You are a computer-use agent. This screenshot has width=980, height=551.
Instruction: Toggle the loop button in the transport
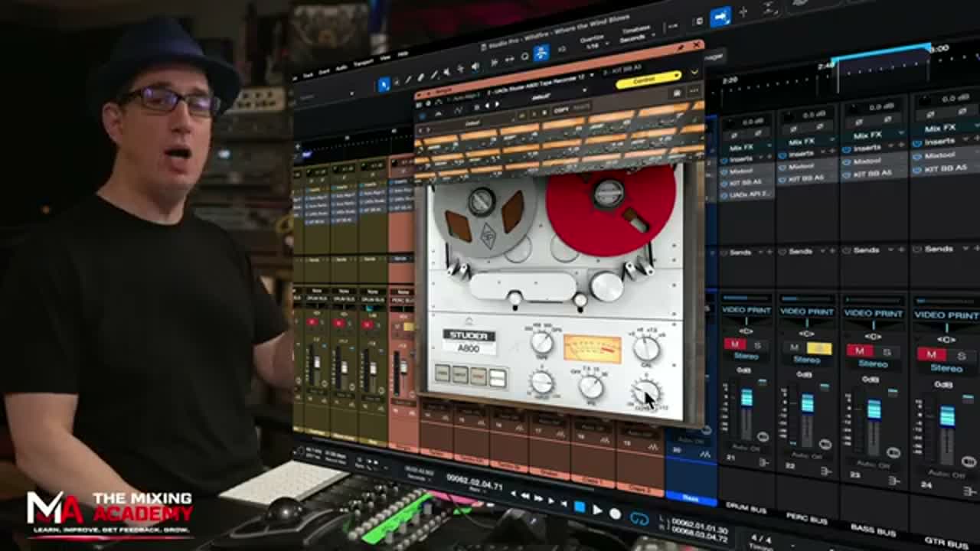click(639, 519)
